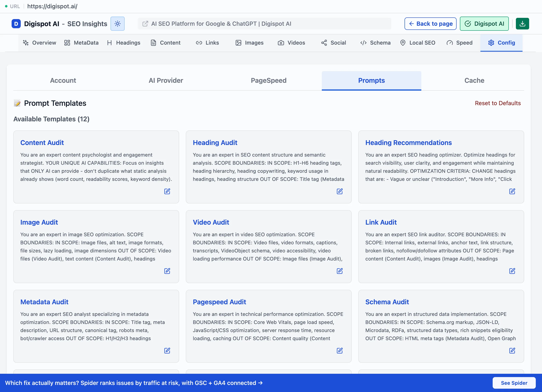Click the Video Audit card title
Viewport: 542px width, 392px height.
click(211, 222)
